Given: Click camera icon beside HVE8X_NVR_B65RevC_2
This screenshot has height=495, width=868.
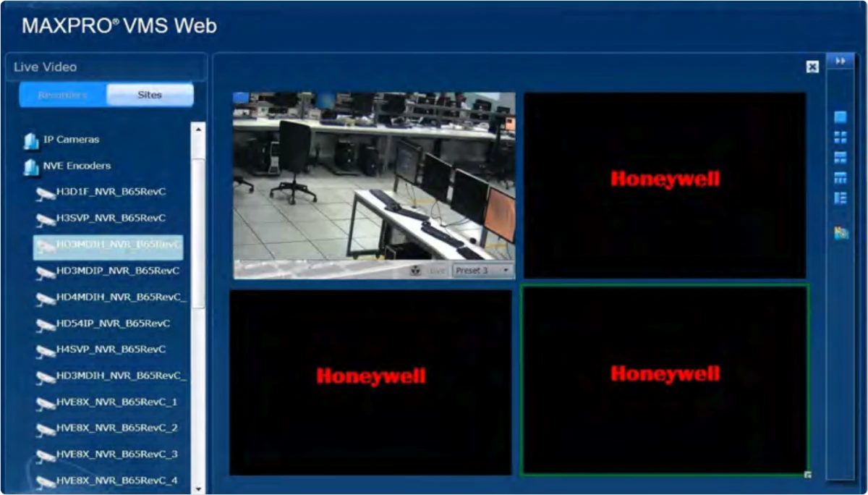Looking at the screenshot, I should [46, 430].
